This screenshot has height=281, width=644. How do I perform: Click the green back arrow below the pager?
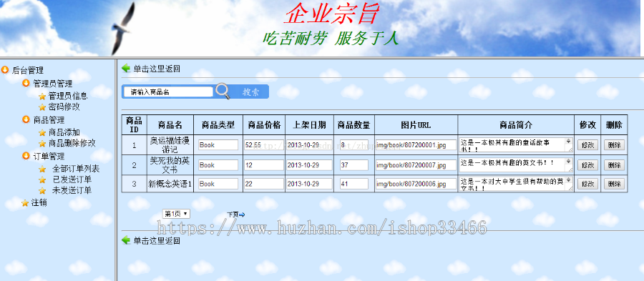pyautogui.click(x=126, y=240)
